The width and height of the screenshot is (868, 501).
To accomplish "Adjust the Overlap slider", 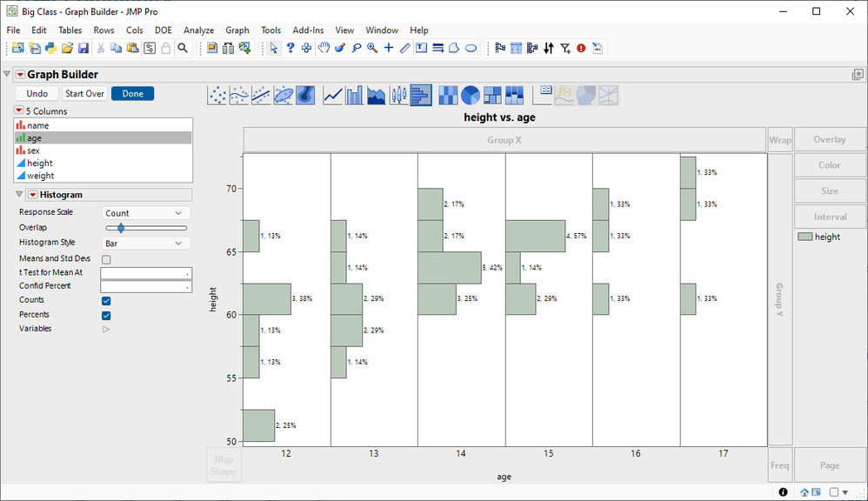I will click(121, 228).
